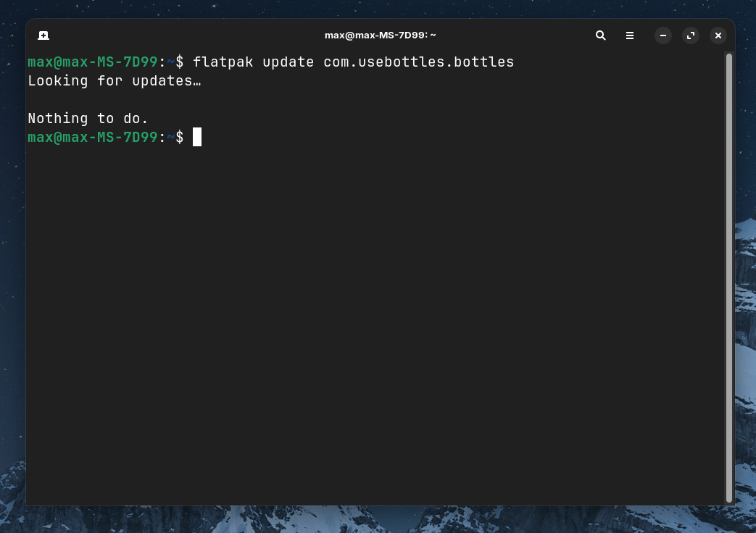
Task: Click the vertical scrollbar of the terminal
Action: pos(728,278)
